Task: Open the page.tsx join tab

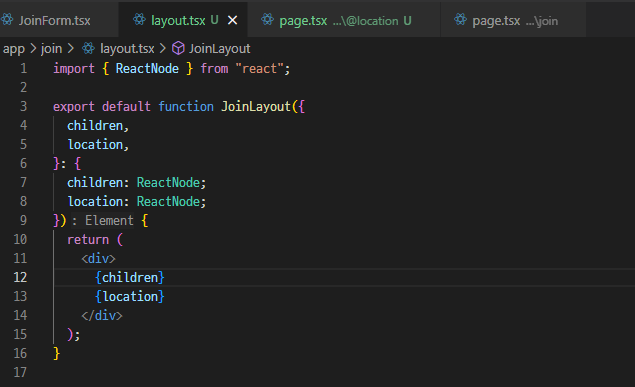Action: pyautogui.click(x=513, y=20)
